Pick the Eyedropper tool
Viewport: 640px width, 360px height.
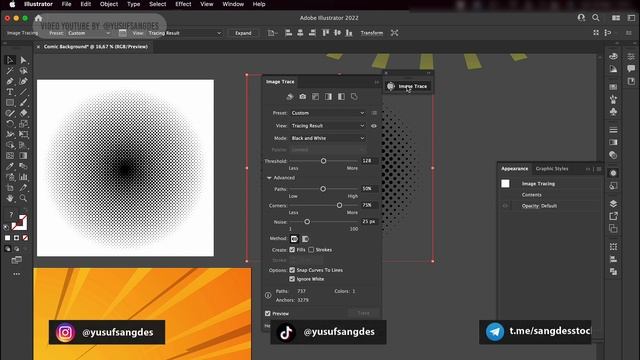pos(10,166)
